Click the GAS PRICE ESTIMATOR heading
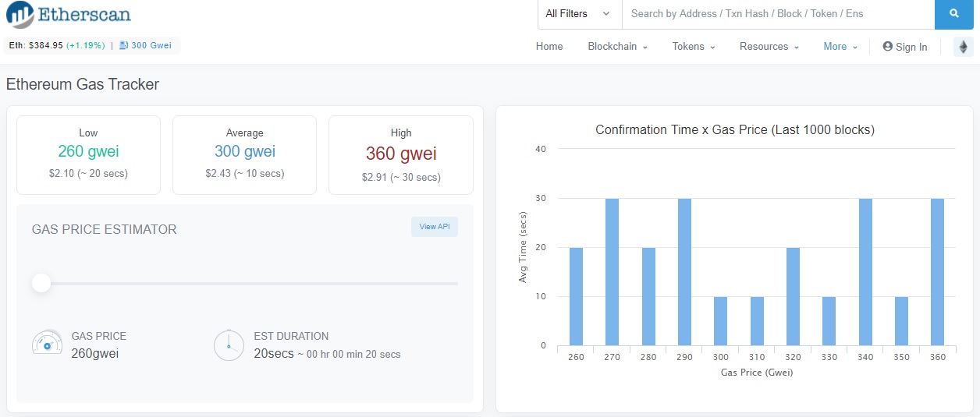 (105, 229)
